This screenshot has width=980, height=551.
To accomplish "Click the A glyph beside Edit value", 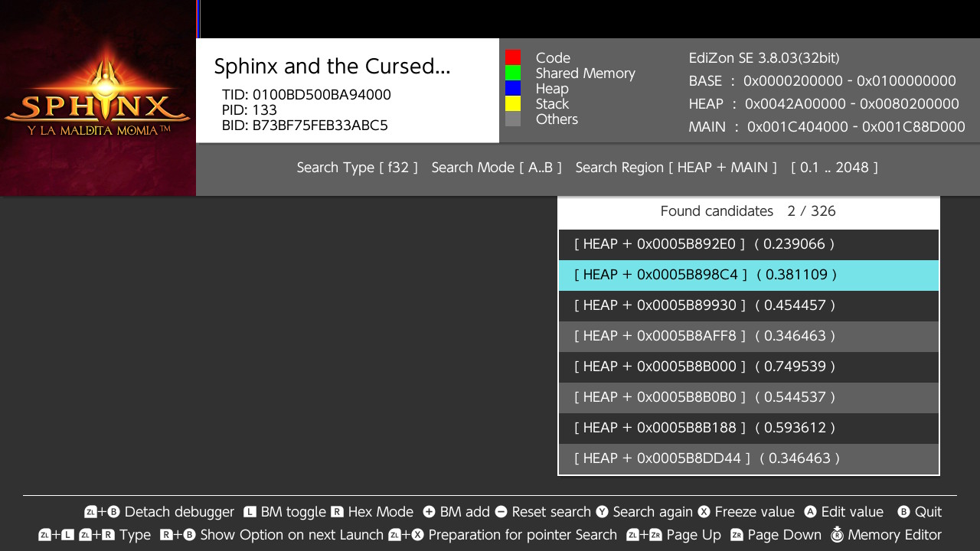I will pyautogui.click(x=810, y=512).
